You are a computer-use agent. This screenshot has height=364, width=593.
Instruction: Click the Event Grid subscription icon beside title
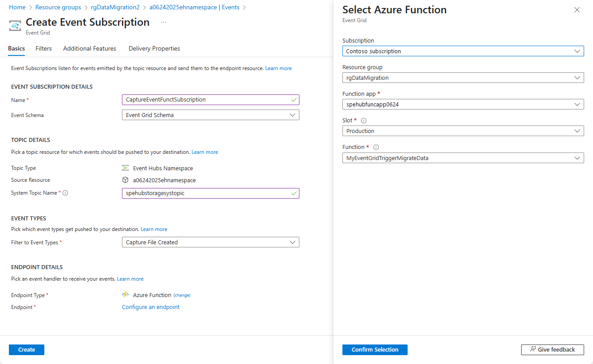click(16, 26)
